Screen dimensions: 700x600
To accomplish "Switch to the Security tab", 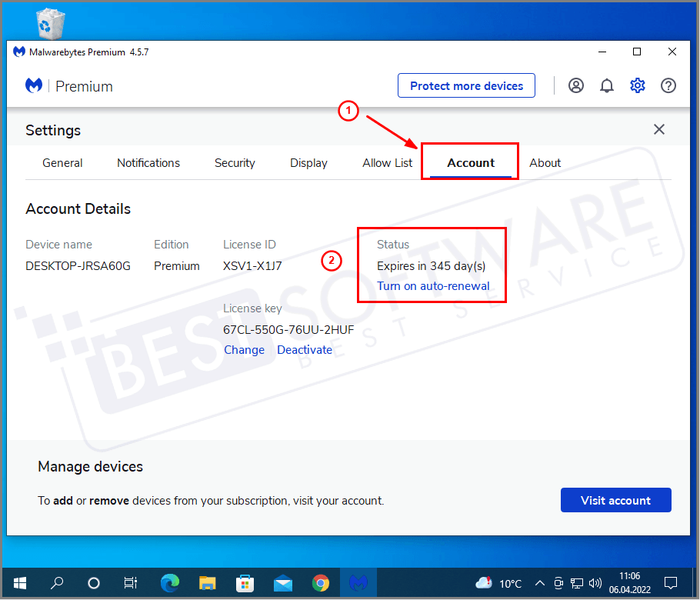I will [235, 162].
